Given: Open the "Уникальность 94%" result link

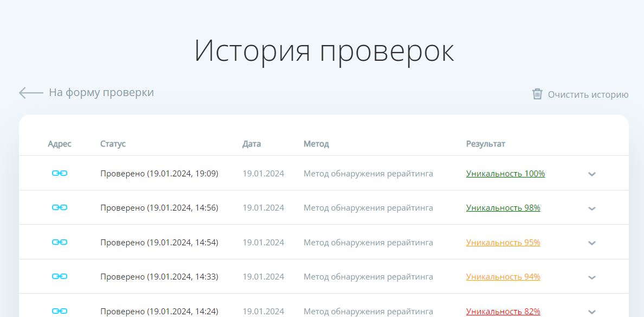Looking at the screenshot, I should click(x=503, y=277).
